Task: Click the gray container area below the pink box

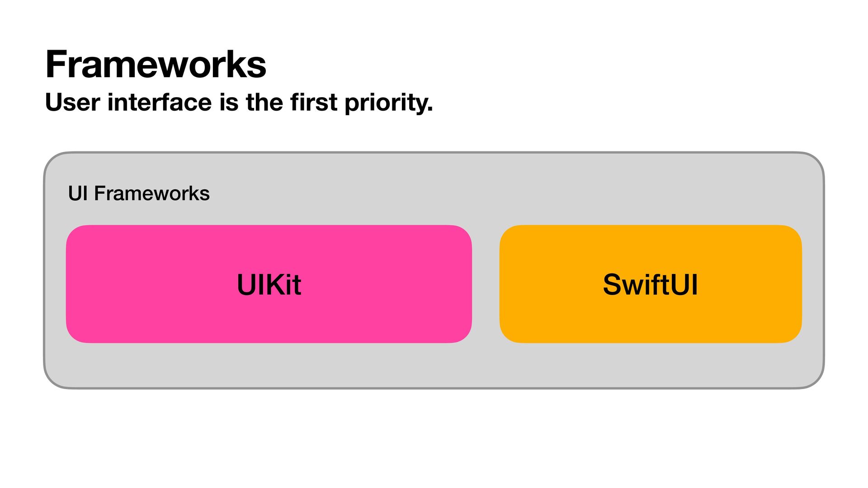Action: (269, 365)
